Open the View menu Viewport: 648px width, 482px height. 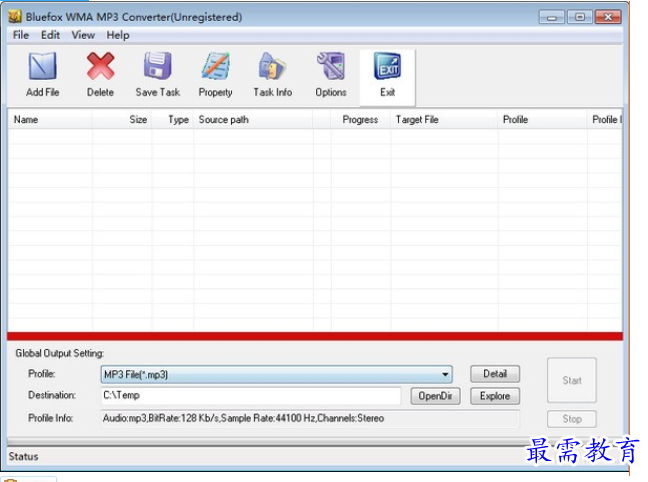coord(83,35)
